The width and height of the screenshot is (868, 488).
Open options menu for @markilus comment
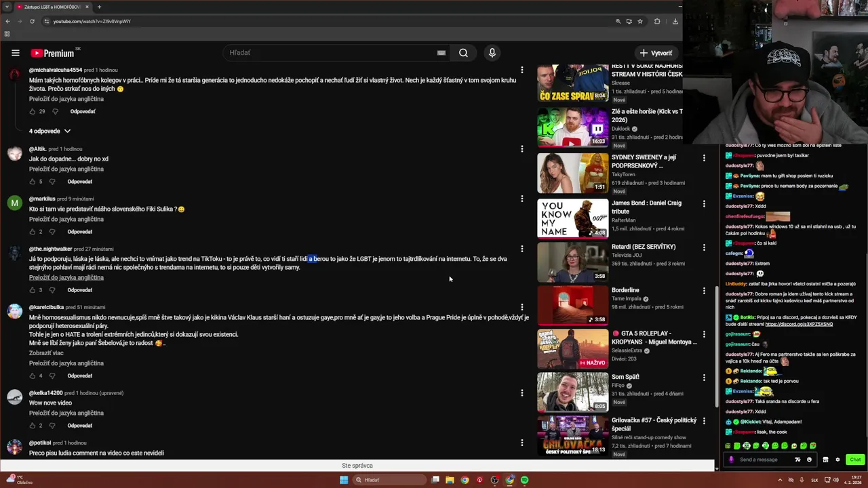[521, 199]
